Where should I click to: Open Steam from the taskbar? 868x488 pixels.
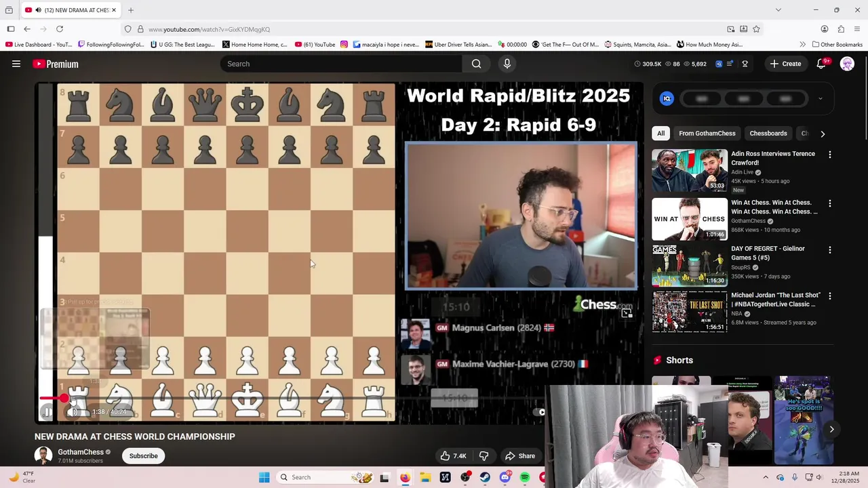(x=485, y=477)
